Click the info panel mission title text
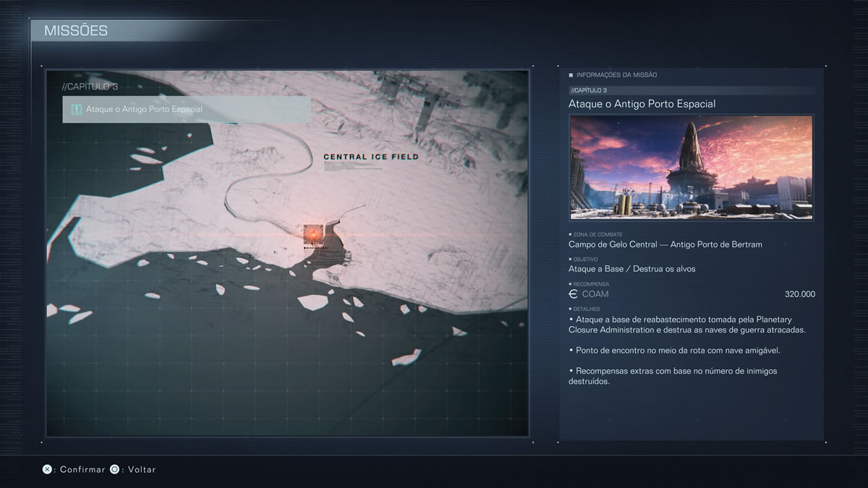The width and height of the screenshot is (868, 488). 642,104
